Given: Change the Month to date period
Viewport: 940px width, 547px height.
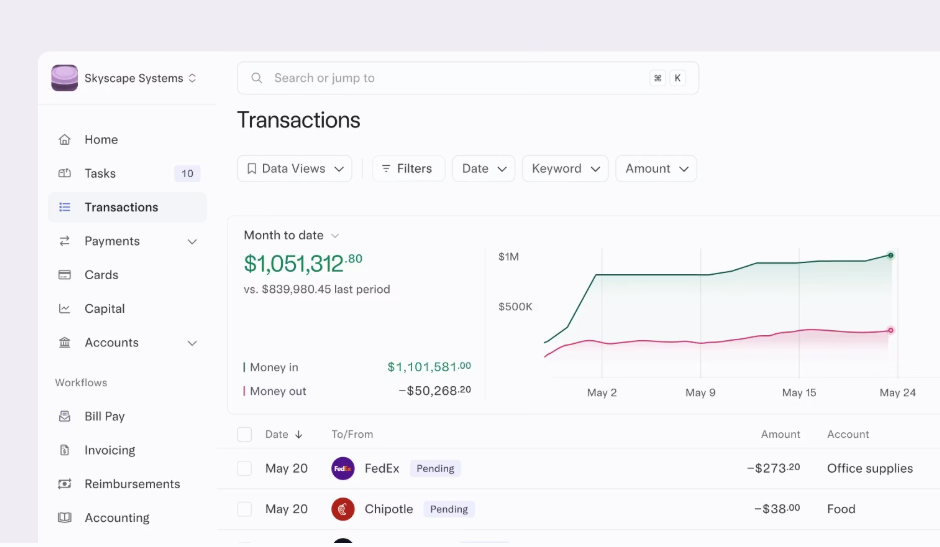Looking at the screenshot, I should (x=291, y=235).
